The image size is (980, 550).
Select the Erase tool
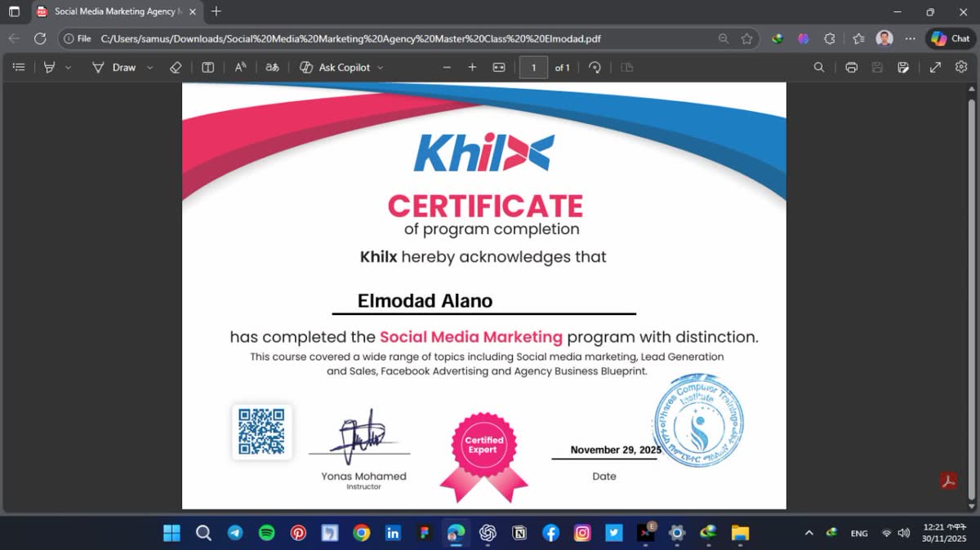pos(175,68)
